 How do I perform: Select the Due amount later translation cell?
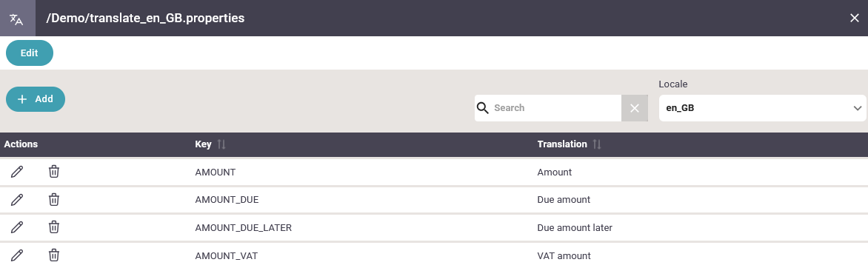(575, 227)
